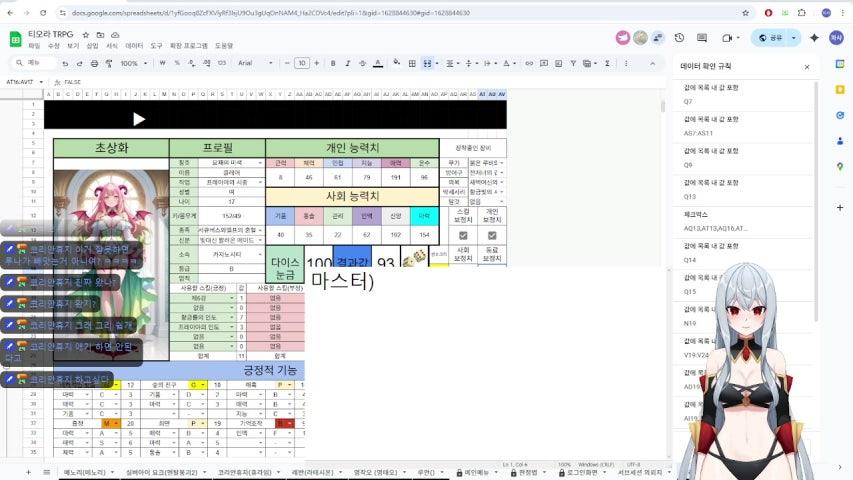
Task: Open the 데이터 menu
Action: pyautogui.click(x=134, y=46)
